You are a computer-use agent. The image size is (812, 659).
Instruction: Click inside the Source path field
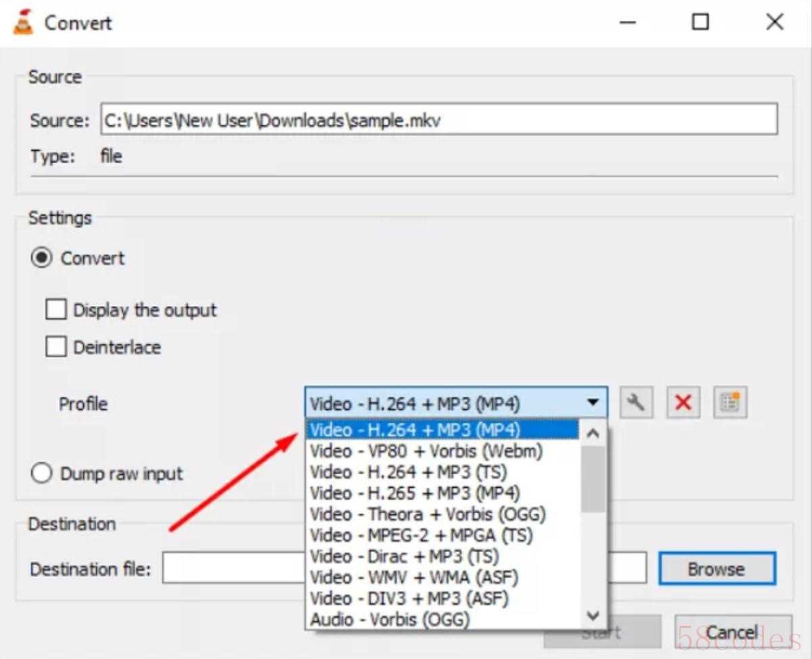pyautogui.click(x=438, y=120)
